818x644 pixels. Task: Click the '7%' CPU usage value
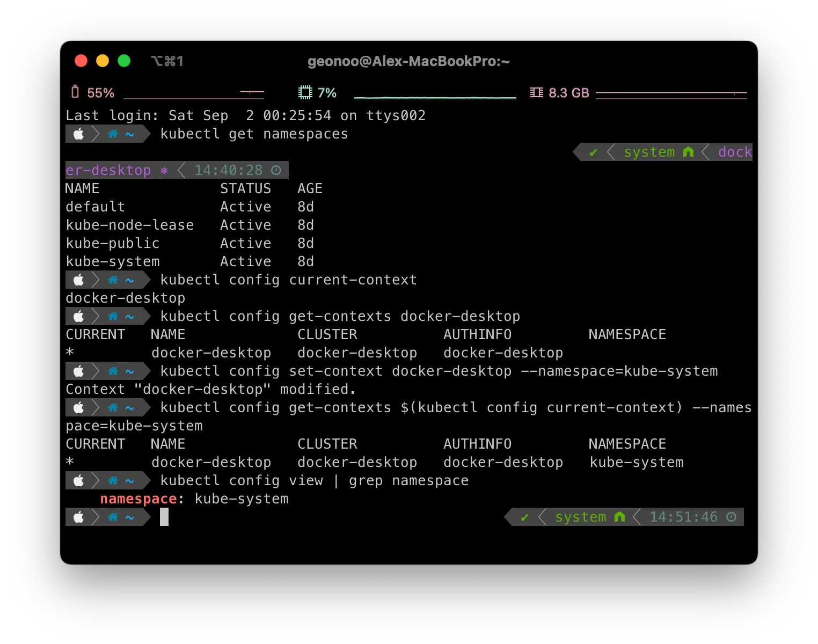(327, 93)
